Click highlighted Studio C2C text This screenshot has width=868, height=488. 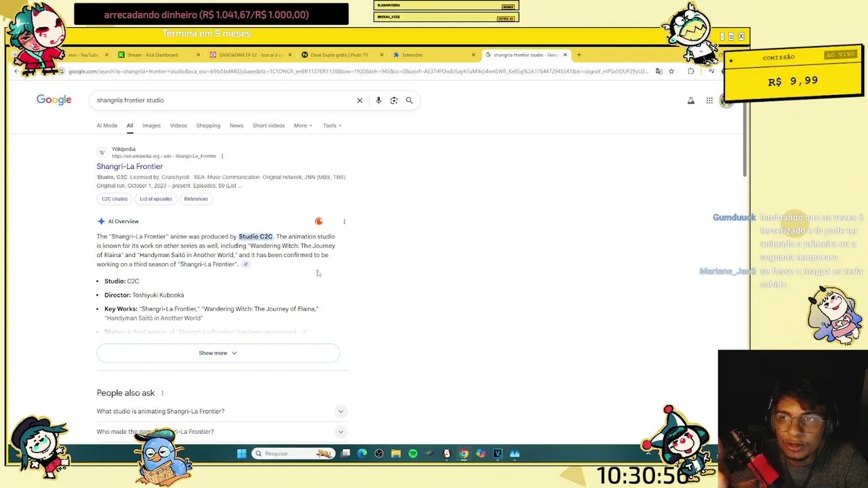point(256,237)
